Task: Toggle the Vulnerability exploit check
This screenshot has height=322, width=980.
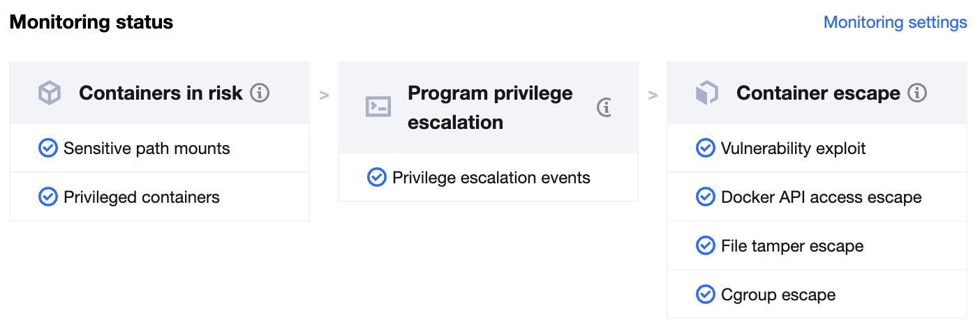Action: (x=705, y=148)
